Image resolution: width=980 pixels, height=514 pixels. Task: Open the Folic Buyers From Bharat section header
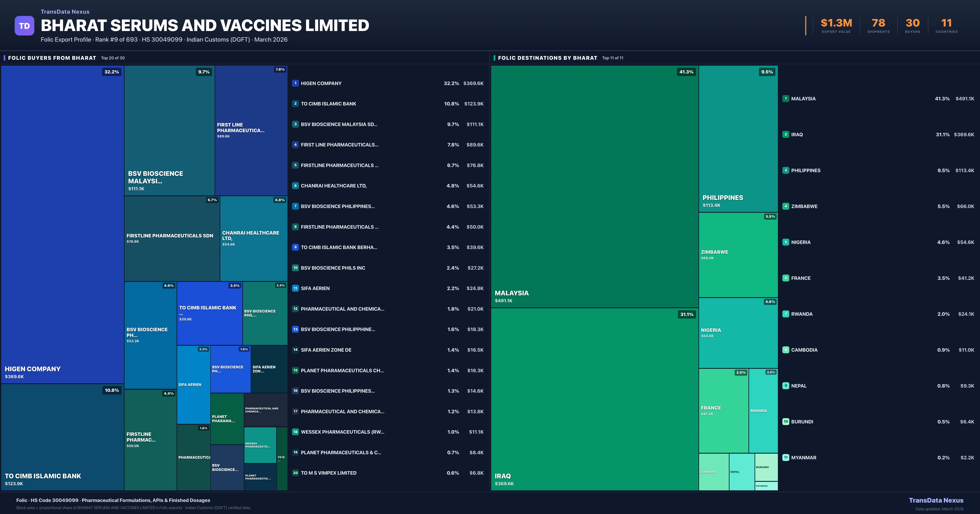[x=52, y=58]
